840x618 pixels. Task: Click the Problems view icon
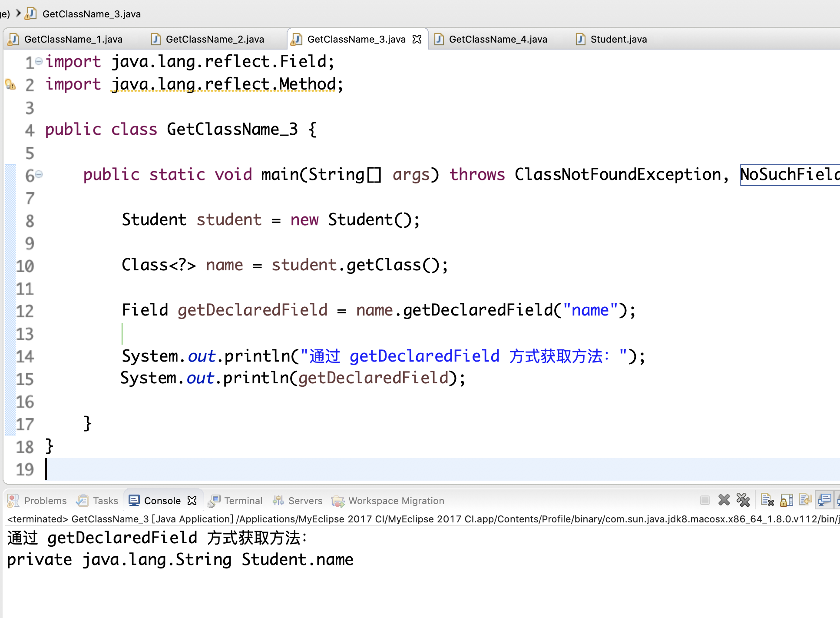pyautogui.click(x=13, y=501)
